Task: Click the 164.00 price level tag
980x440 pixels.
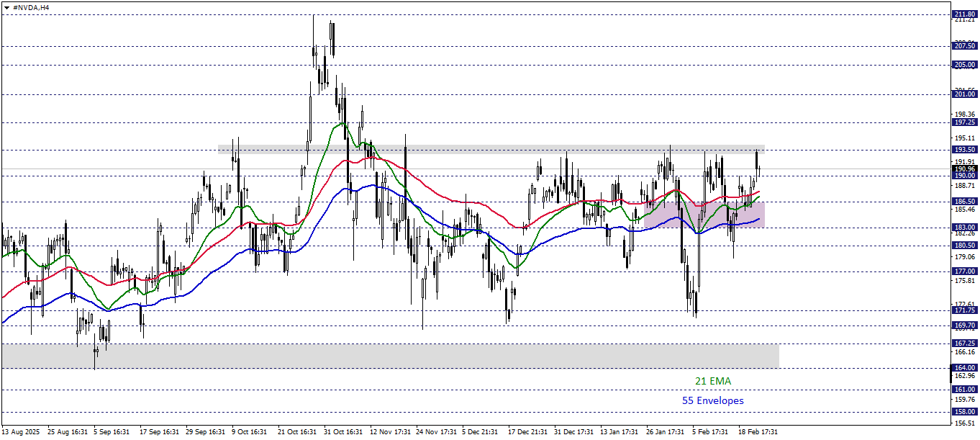Action: [x=964, y=367]
